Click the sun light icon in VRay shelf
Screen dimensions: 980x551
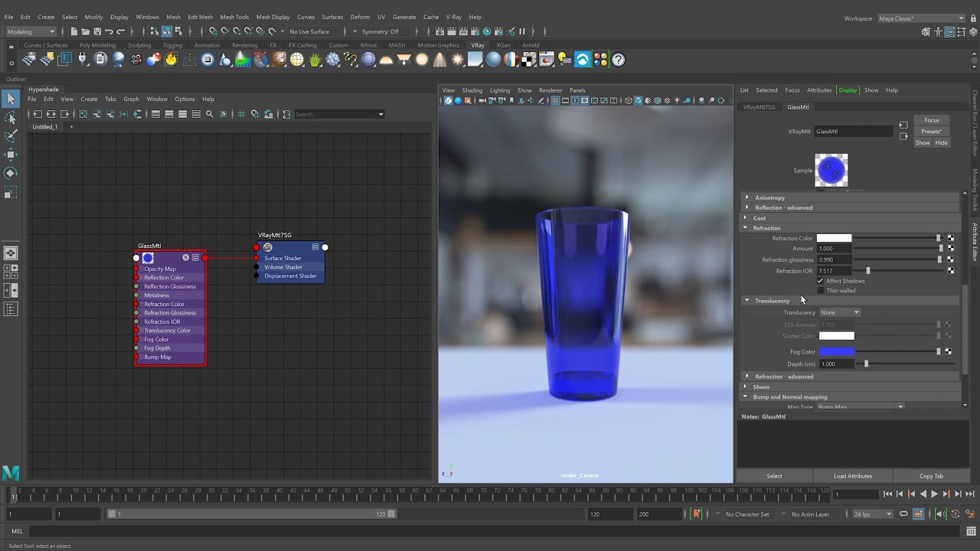coord(458,60)
